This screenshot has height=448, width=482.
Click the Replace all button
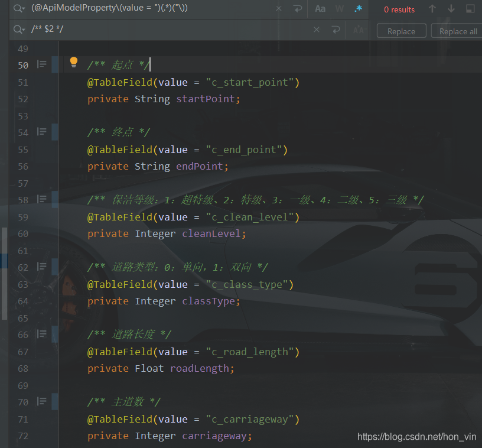pyautogui.click(x=457, y=31)
